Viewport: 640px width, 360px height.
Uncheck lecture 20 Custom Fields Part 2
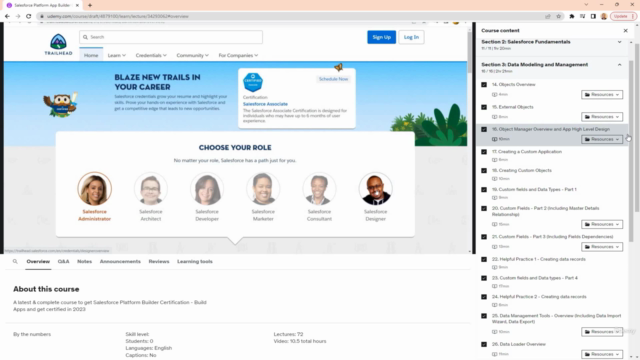tap(484, 209)
